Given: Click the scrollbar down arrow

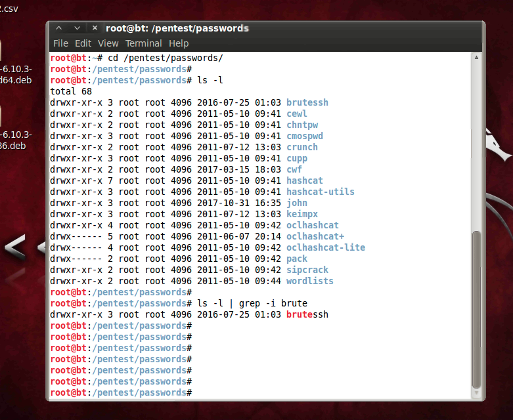Looking at the screenshot, I should click(x=477, y=392).
